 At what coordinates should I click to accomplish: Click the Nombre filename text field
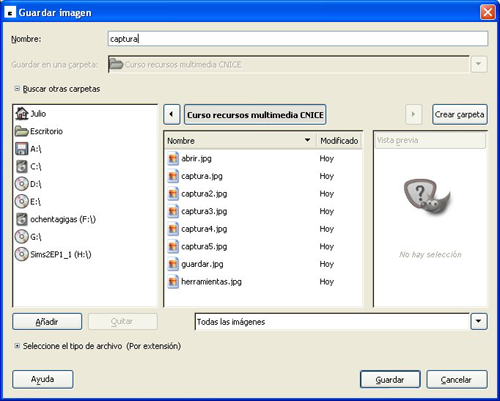pyautogui.click(x=298, y=39)
